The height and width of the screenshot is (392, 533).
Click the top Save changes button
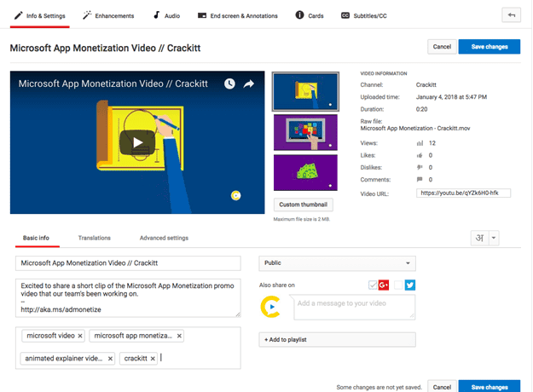490,47
